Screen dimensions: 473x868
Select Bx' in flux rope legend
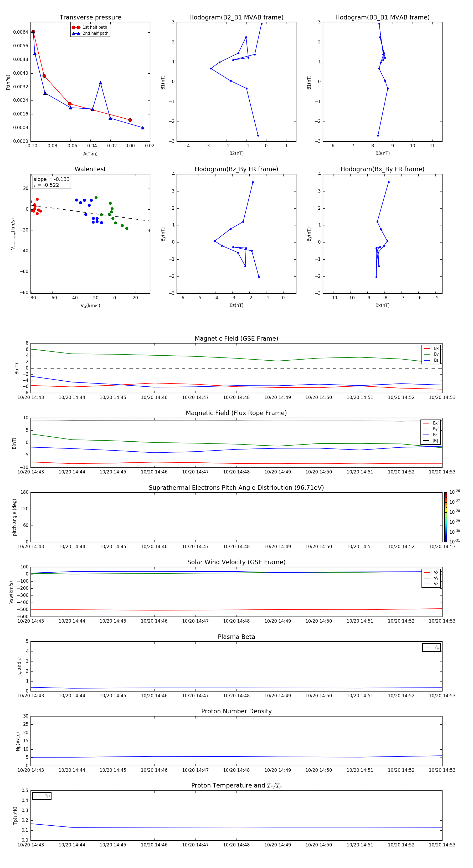pyautogui.click(x=431, y=423)
